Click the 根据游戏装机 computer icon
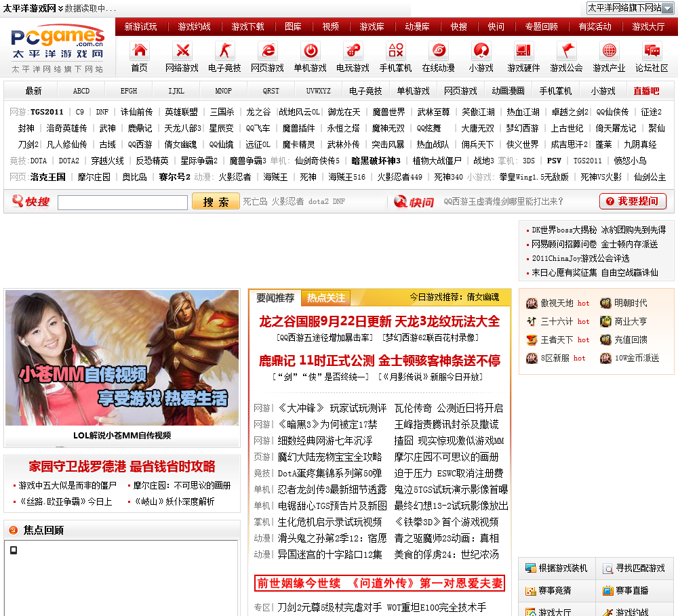The image size is (678, 616). [x=531, y=568]
